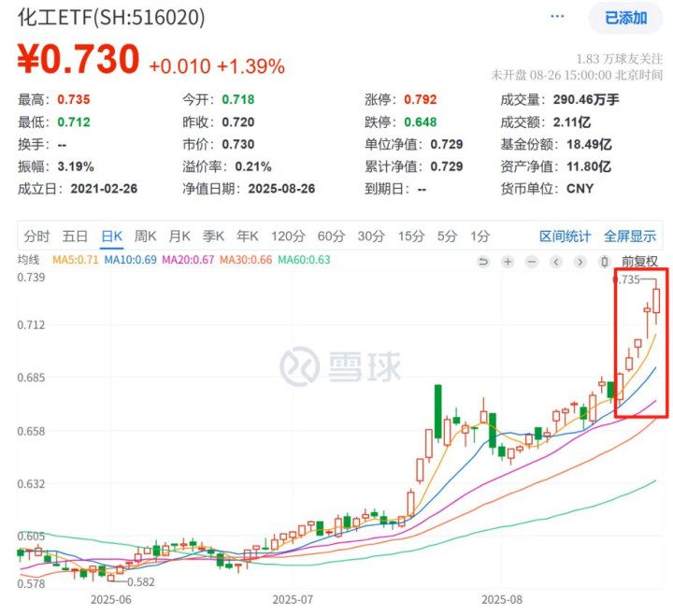This screenshot has width=673, height=616.
Task: Click the 2025-07 date axis label
Action: pos(293,599)
